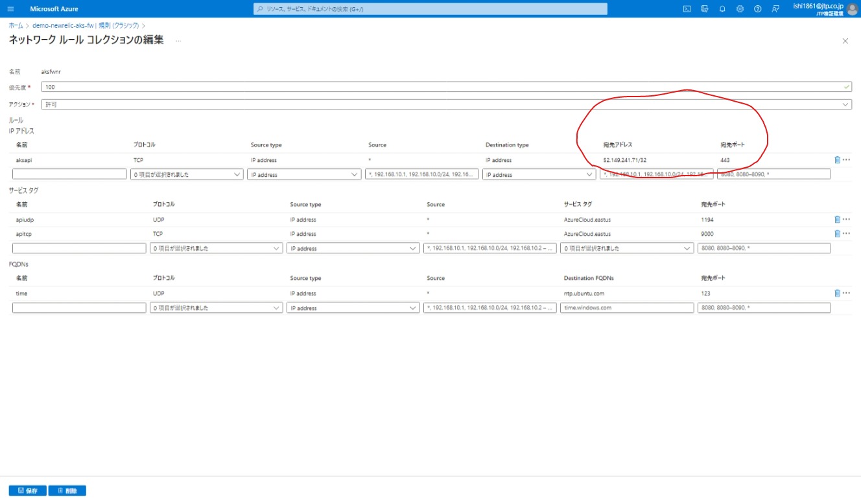Open protocol dropdown in service tag new row
Viewport: 861px width, 504px height.
216,248
